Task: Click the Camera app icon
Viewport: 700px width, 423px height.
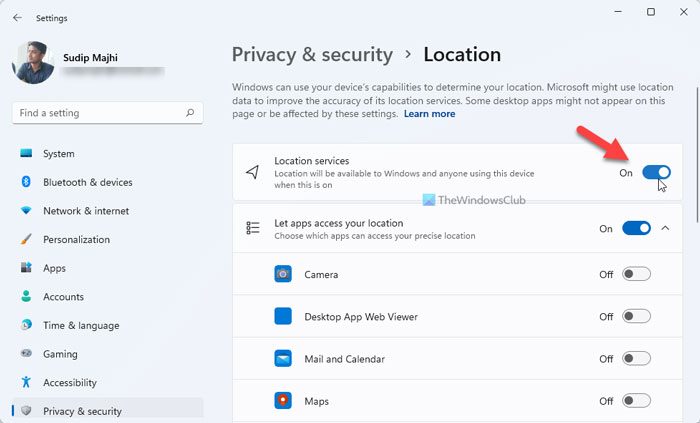Action: click(284, 274)
